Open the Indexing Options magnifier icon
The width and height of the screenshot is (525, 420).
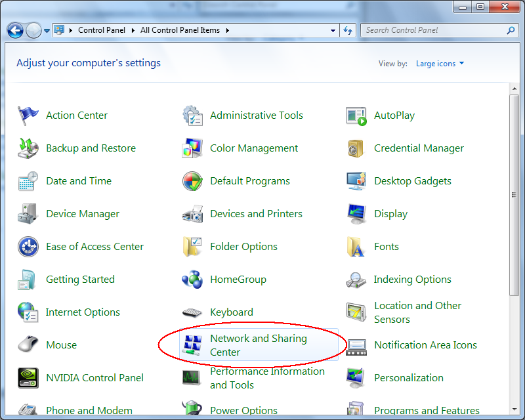tap(356, 280)
